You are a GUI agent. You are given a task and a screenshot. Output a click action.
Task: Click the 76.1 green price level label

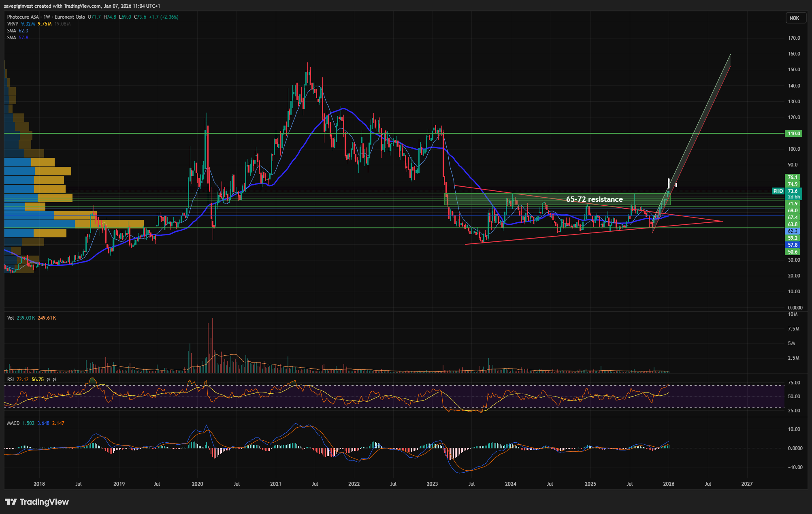pyautogui.click(x=792, y=177)
